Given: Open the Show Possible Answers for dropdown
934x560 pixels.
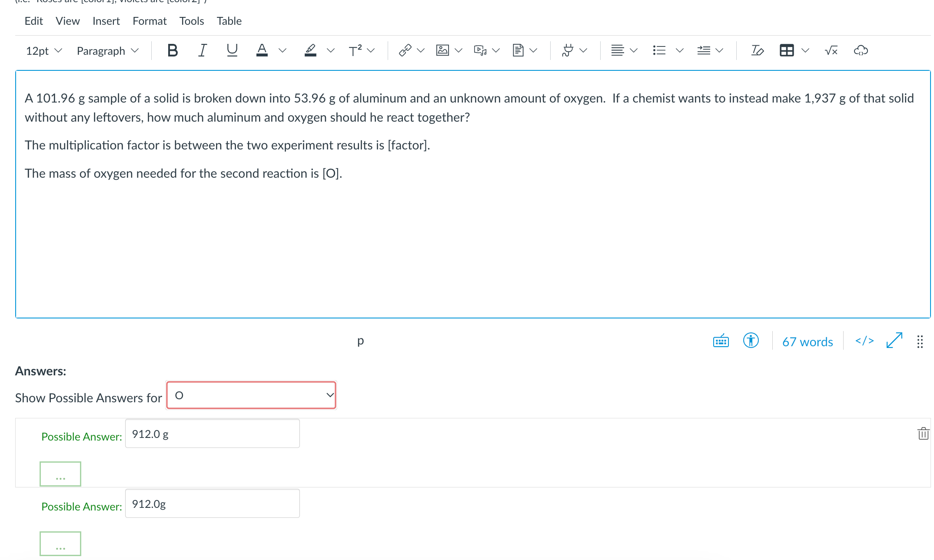Looking at the screenshot, I should pos(251,395).
